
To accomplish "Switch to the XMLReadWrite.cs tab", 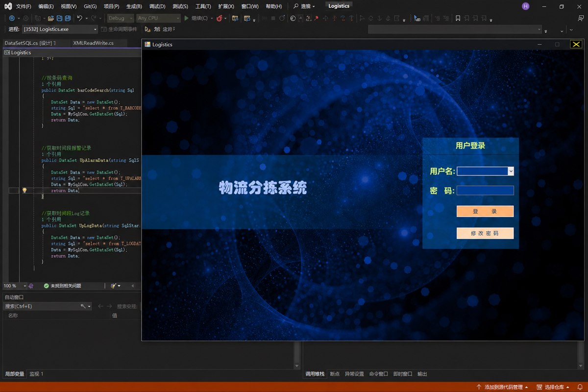I will 93,43.
